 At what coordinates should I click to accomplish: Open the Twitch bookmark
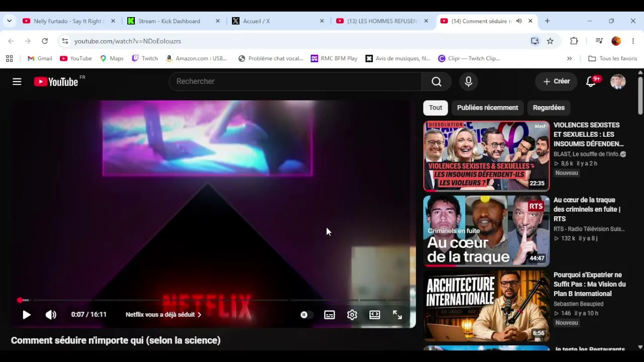144,58
